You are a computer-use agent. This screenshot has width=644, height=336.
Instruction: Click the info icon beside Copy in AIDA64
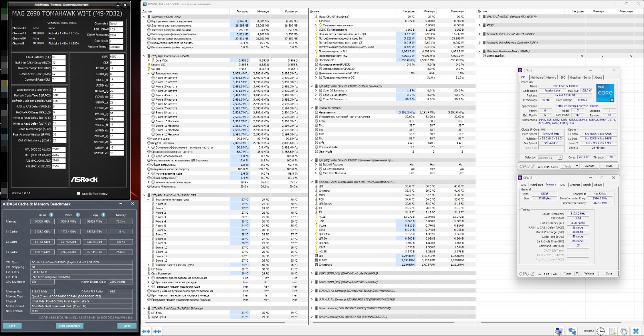tap(103, 215)
